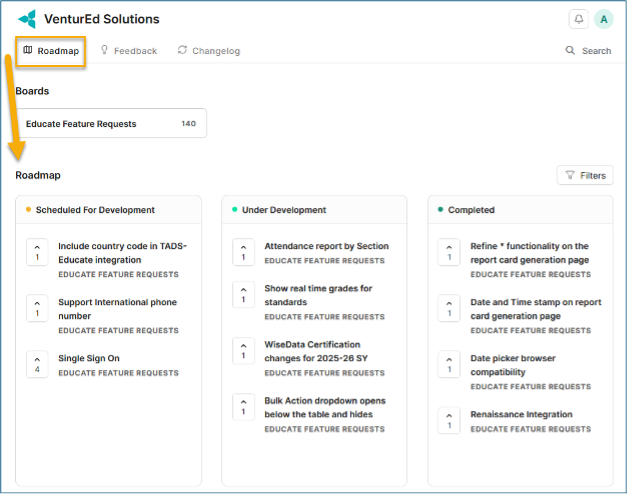Upvote Support International phone number
The height and width of the screenshot is (494, 628).
[x=37, y=308]
